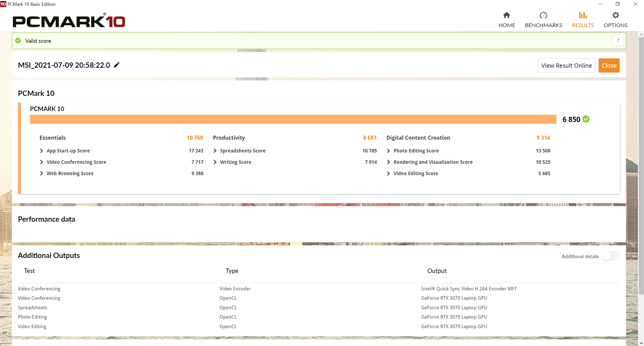Viewport: 644px width, 346px height.
Task: Click the pencil icon to rename the result
Action: point(117,65)
